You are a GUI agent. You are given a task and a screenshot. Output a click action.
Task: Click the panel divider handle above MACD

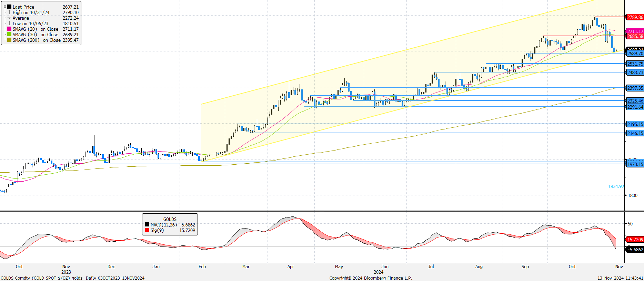click(322, 211)
